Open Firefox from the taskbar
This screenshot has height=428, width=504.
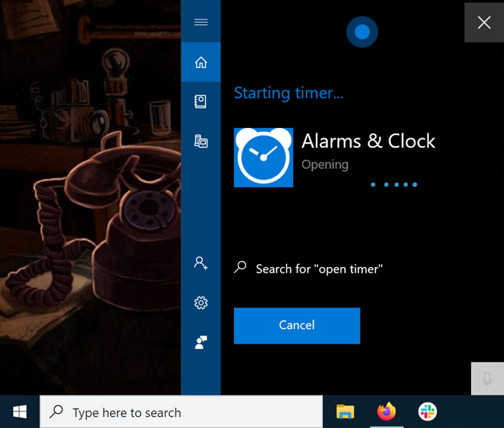386,412
